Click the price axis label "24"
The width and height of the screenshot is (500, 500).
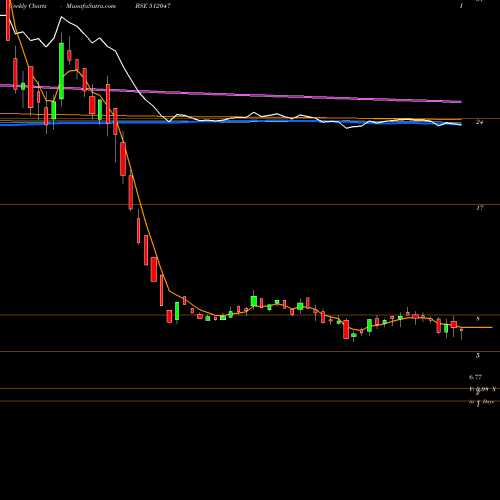click(x=479, y=122)
